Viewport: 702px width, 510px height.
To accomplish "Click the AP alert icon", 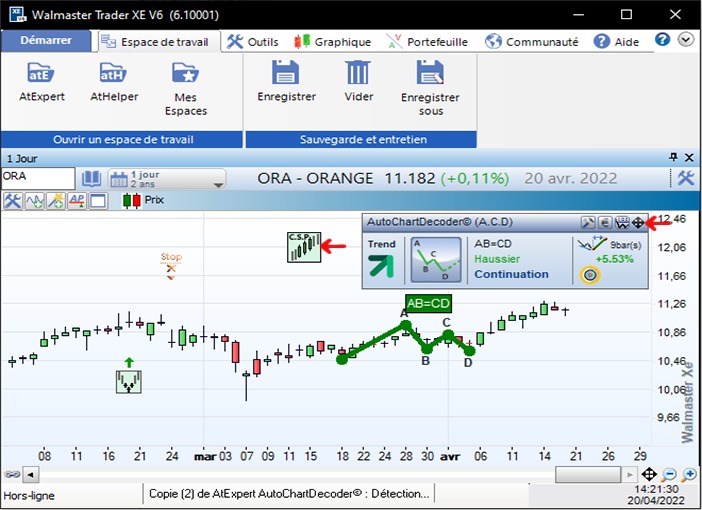I will coord(77,201).
